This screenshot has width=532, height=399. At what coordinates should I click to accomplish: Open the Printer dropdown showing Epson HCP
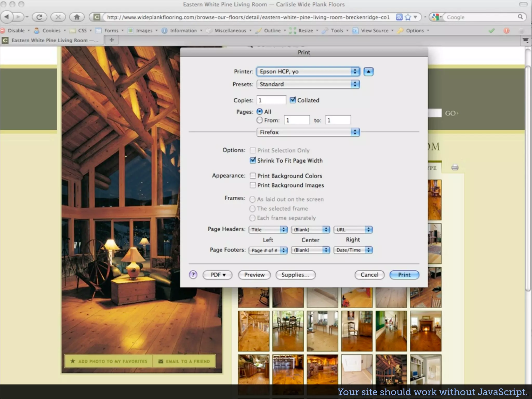tap(308, 71)
